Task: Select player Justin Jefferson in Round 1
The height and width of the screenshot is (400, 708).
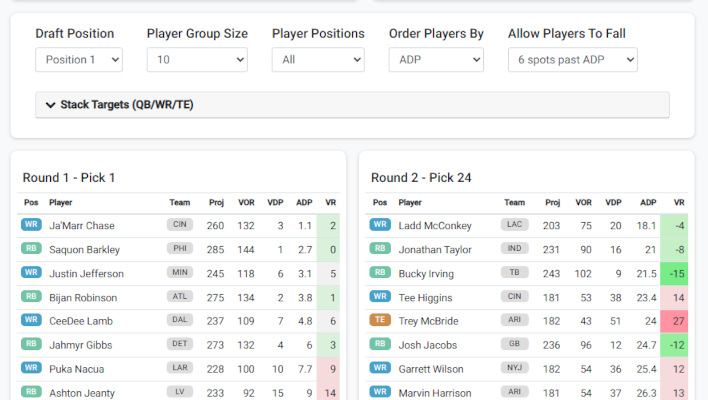Action: click(86, 273)
